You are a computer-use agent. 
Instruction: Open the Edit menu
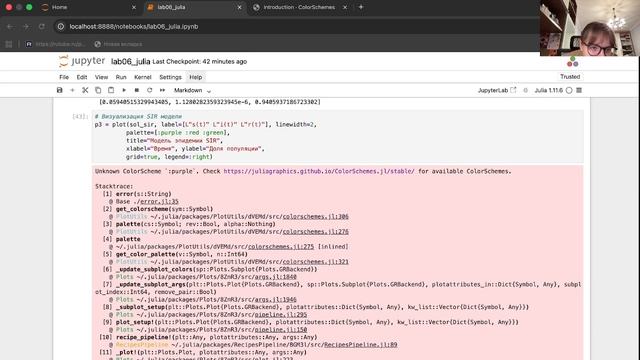[x=82, y=77]
